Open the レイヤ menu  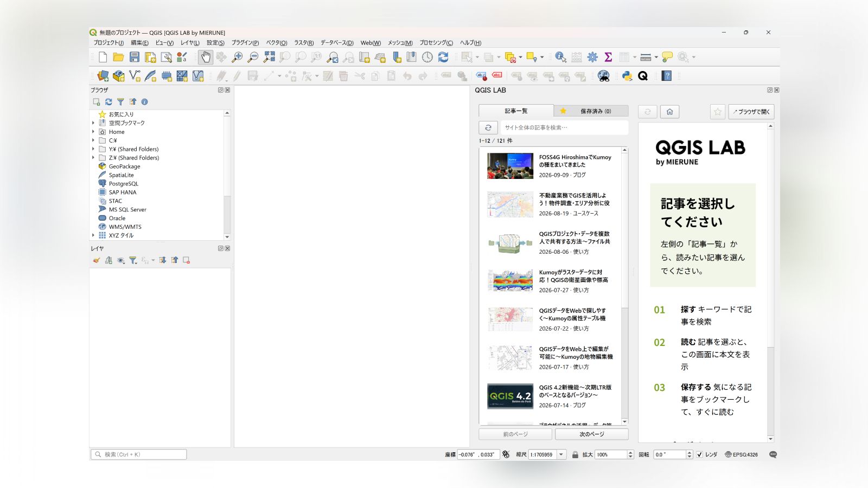click(190, 43)
